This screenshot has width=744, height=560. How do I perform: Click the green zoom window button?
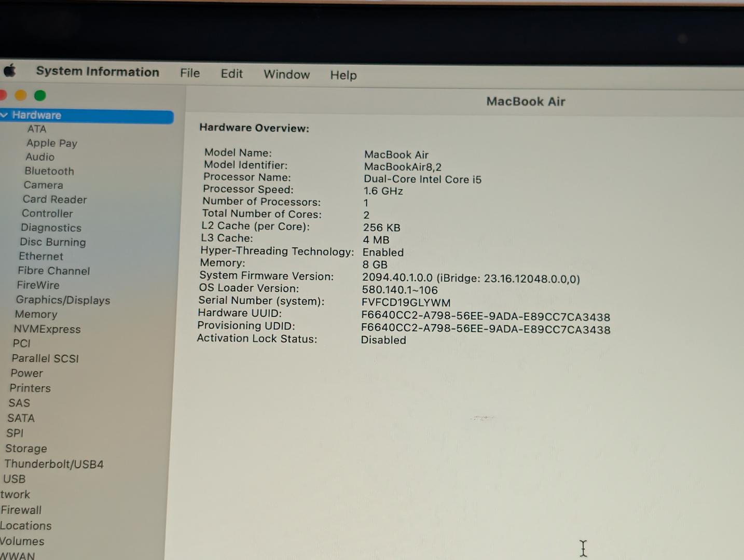click(40, 95)
